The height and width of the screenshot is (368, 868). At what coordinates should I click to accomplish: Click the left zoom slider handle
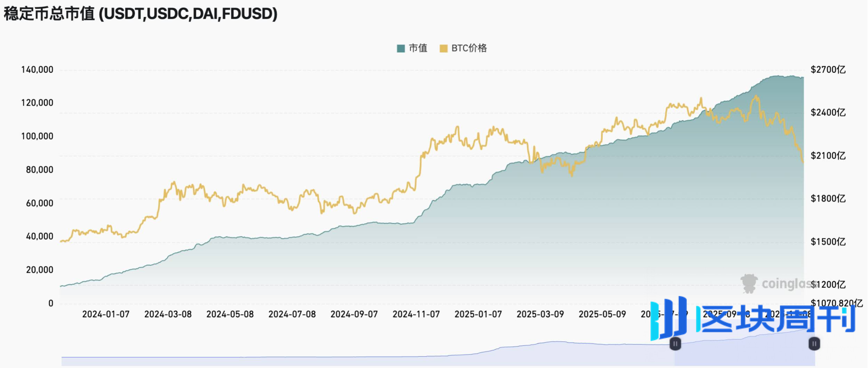(675, 344)
